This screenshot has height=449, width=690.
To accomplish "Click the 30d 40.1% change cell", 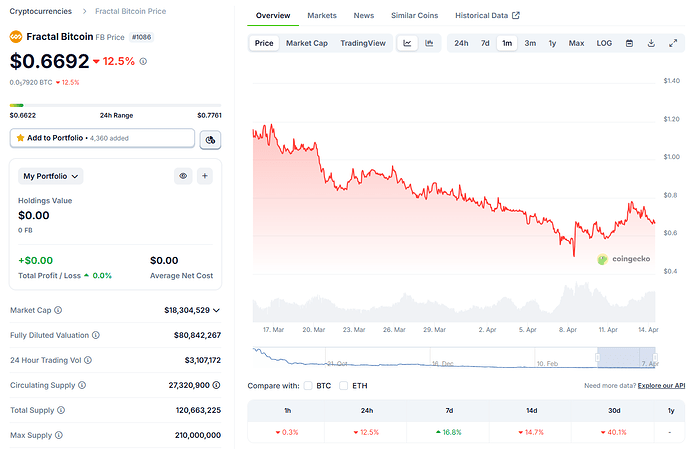I will coord(614,432).
